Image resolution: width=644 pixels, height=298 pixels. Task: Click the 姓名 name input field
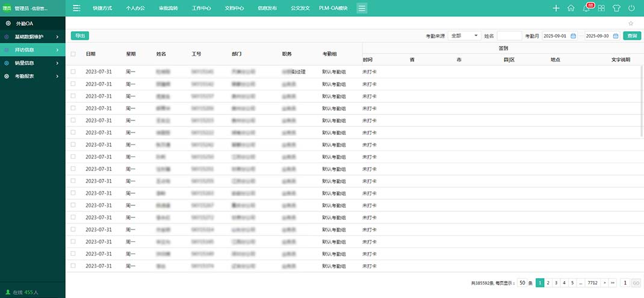(509, 36)
